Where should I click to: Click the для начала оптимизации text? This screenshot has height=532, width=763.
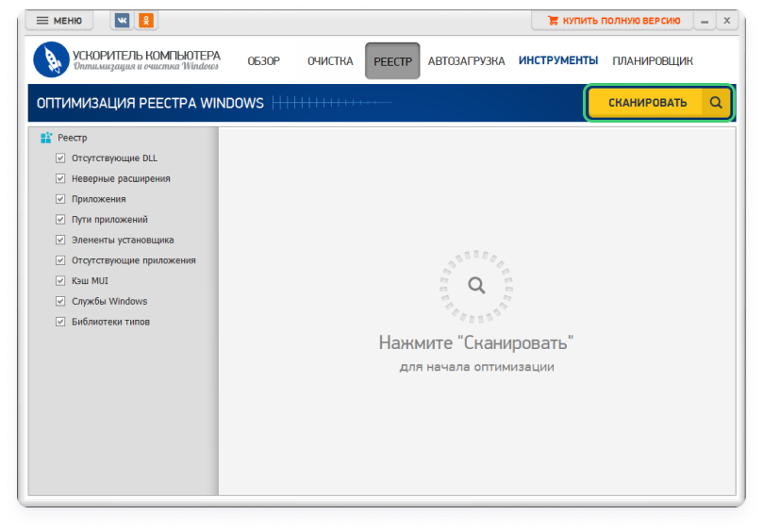pos(477,367)
